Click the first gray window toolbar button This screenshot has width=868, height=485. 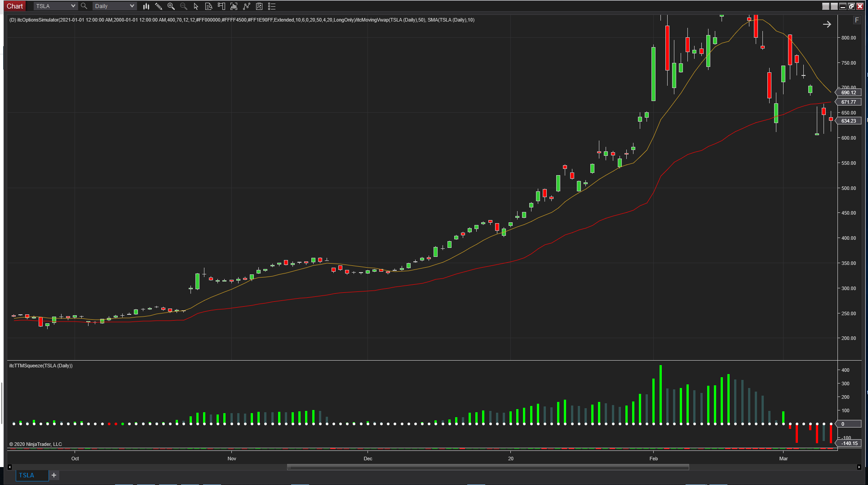[826, 6]
